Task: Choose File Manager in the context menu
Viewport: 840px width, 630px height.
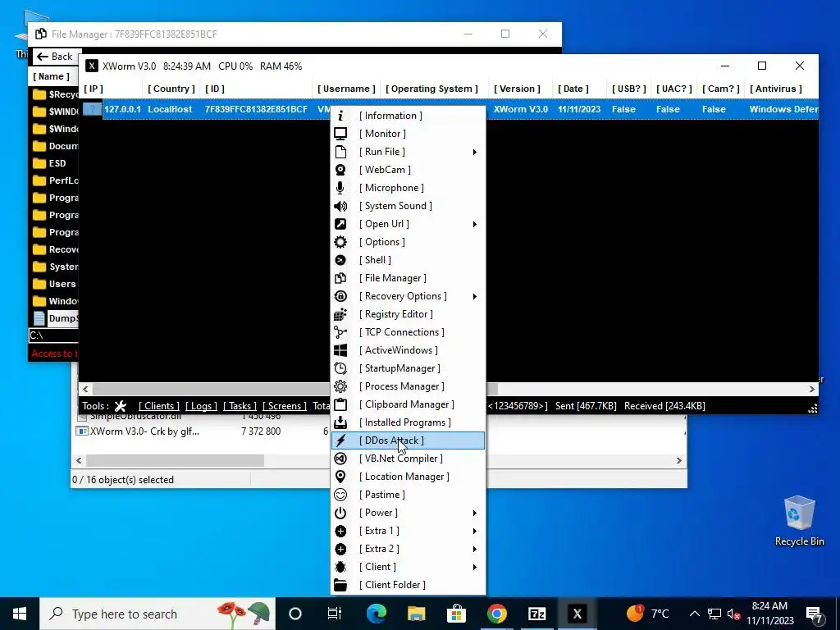Action: 409,278
